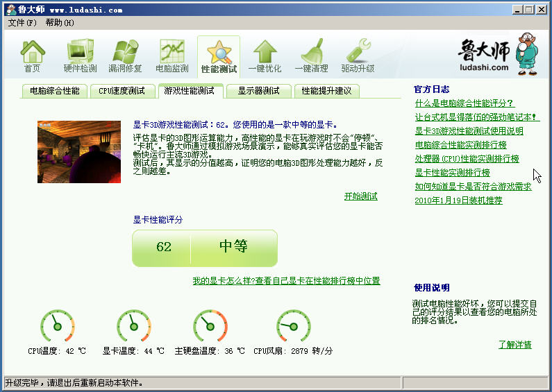The image size is (552, 392).
Task: Minimize the 鲁大师 window
Action: [x=517, y=10]
